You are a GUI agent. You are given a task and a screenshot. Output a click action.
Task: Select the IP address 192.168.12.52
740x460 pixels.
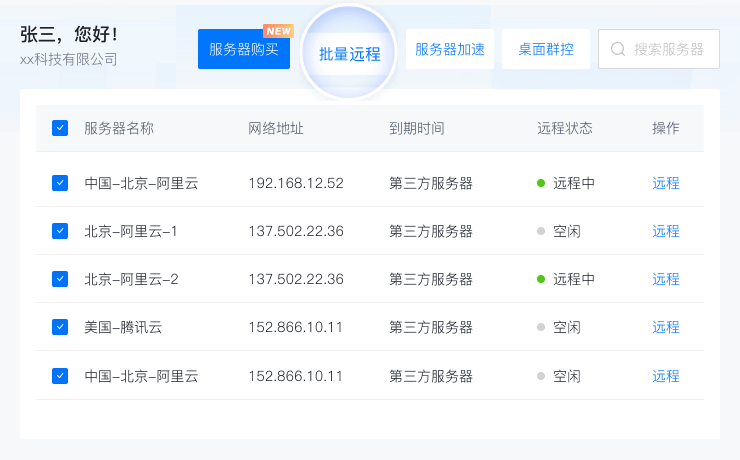pyautogui.click(x=296, y=183)
